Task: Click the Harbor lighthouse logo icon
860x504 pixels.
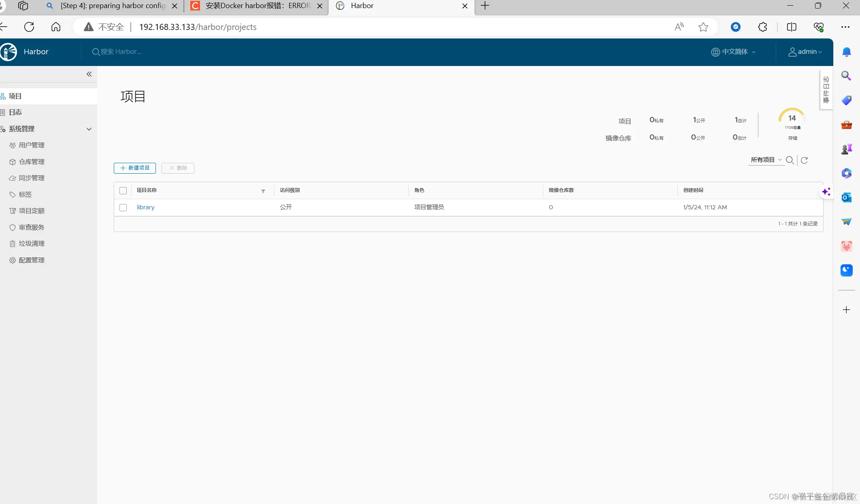Action: [x=9, y=52]
